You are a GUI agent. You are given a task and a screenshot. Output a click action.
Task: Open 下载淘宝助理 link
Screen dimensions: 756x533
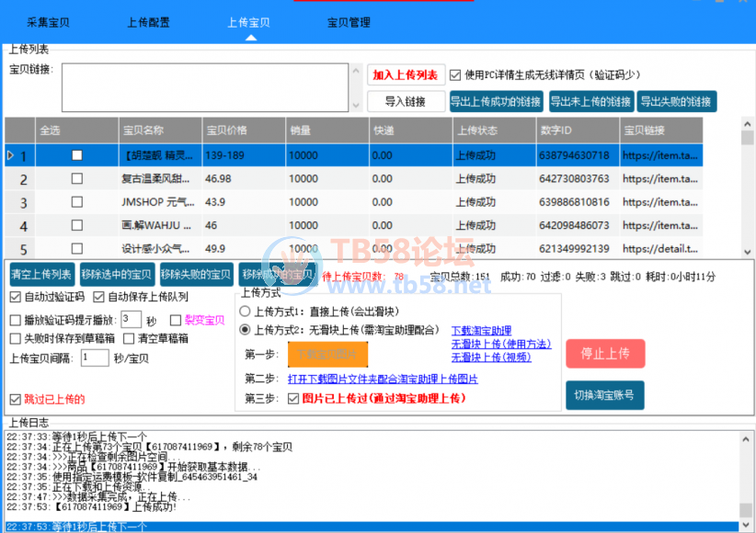[x=481, y=331]
